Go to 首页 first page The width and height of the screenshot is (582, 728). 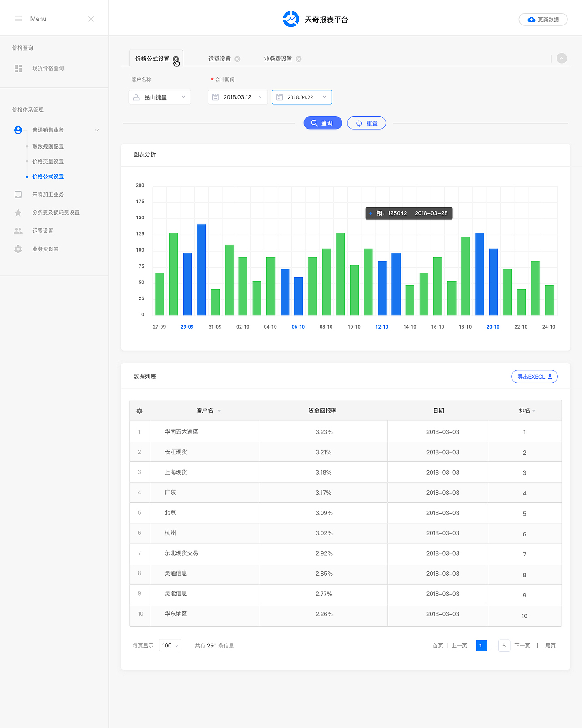tap(438, 646)
